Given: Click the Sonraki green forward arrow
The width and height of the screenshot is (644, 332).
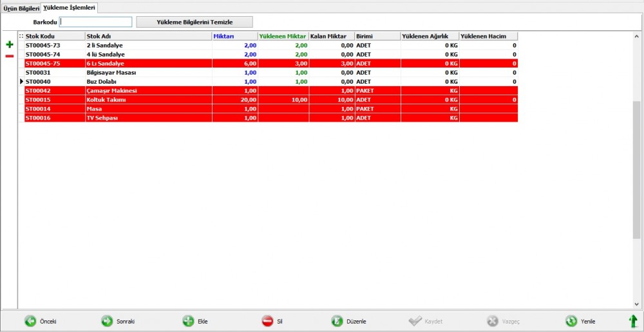Looking at the screenshot, I should pos(107,321).
